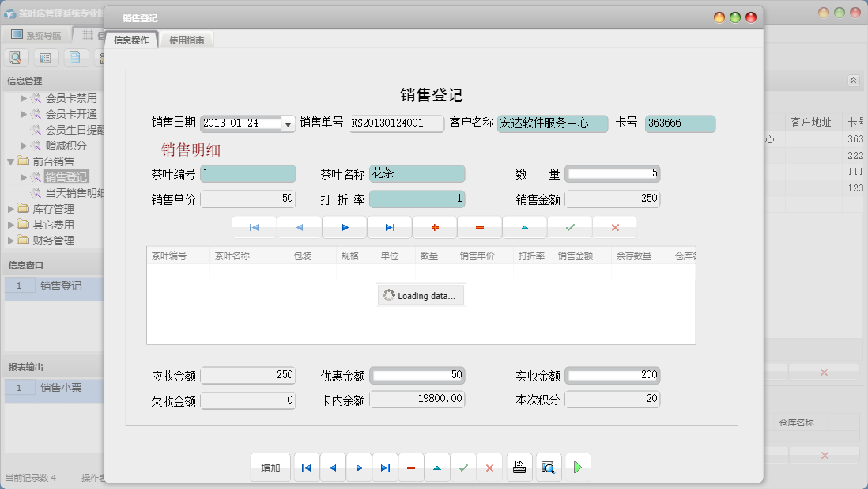Open the 销售日期 date dropdown
The height and width of the screenshot is (489, 868).
pos(286,123)
